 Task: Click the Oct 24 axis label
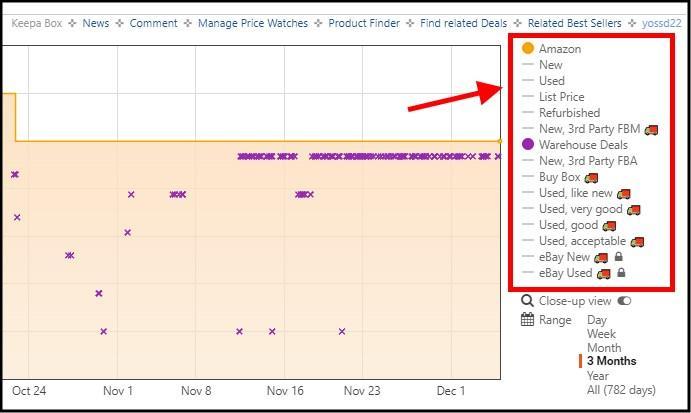29,391
